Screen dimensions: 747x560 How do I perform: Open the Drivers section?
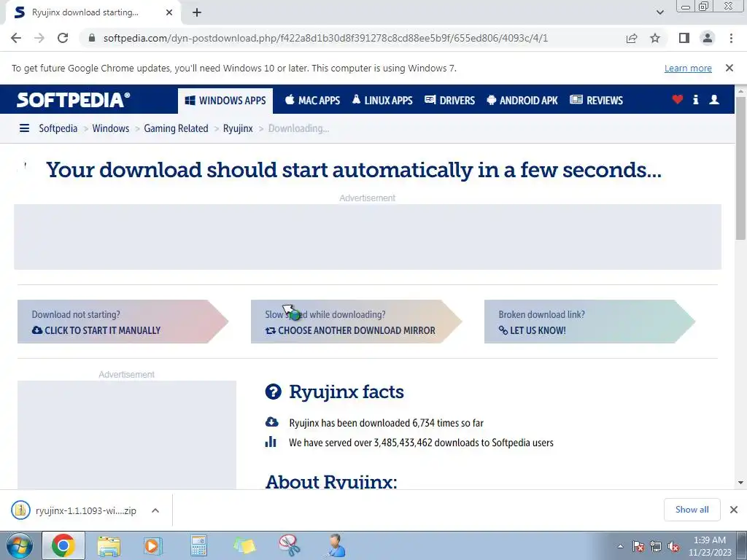[x=449, y=101]
